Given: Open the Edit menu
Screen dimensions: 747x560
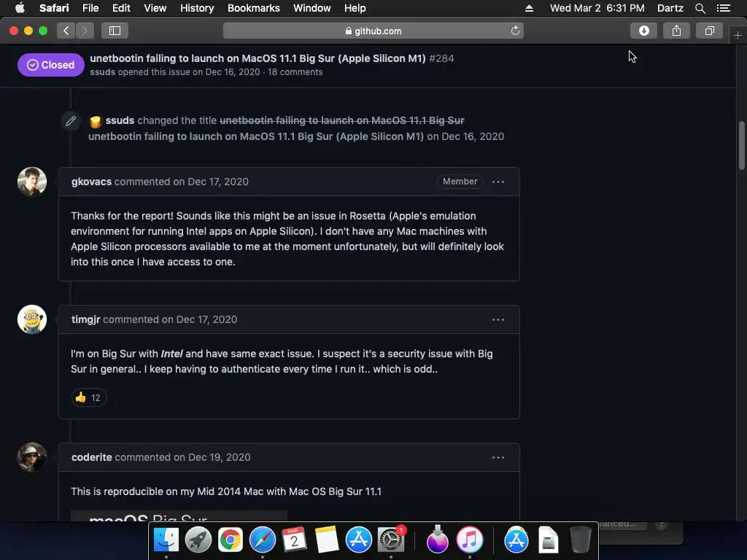Looking at the screenshot, I should [121, 8].
